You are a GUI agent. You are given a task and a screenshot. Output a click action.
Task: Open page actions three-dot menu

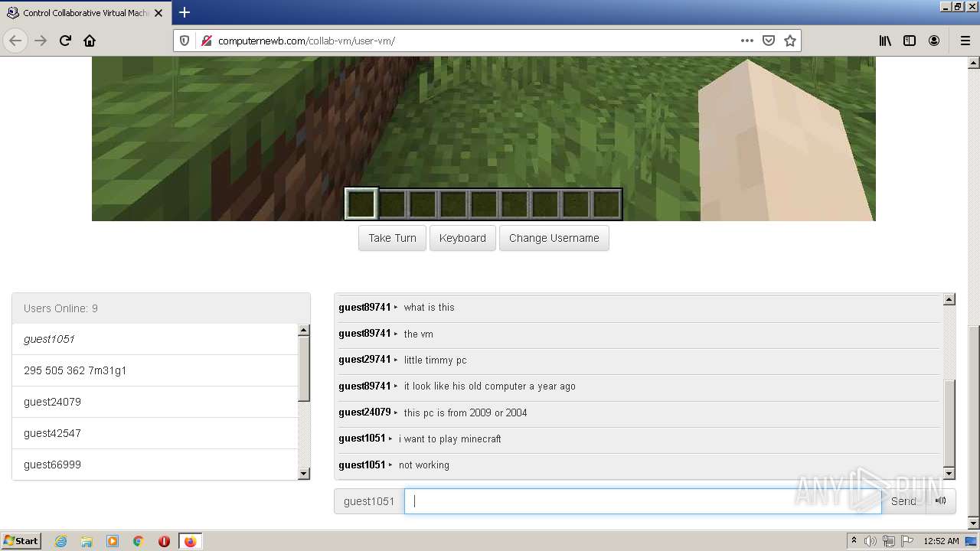(x=747, y=41)
